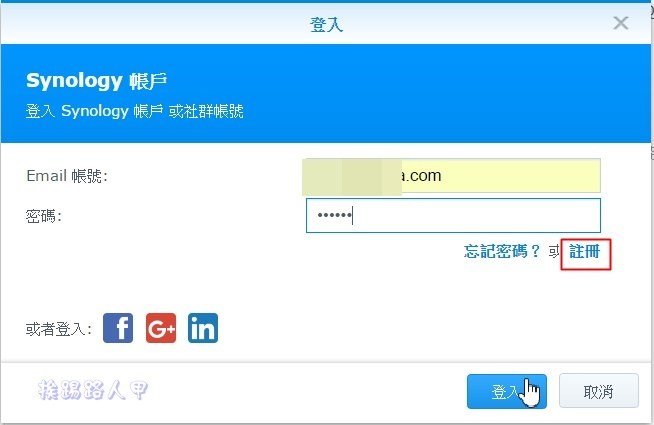Click the 密碼 label
The image size is (654, 425).
pos(44,216)
